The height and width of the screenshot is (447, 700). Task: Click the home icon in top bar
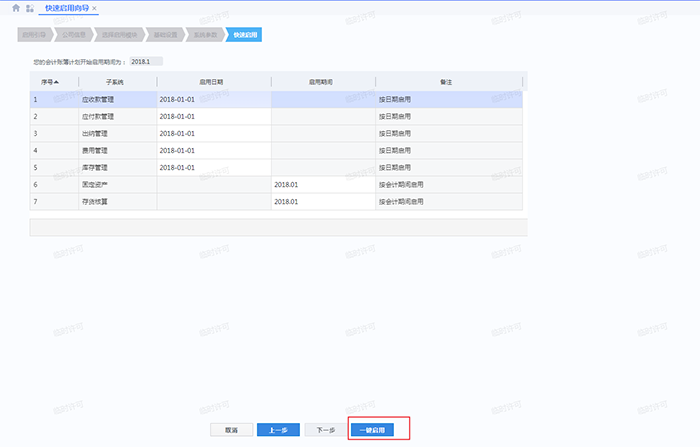15,8
